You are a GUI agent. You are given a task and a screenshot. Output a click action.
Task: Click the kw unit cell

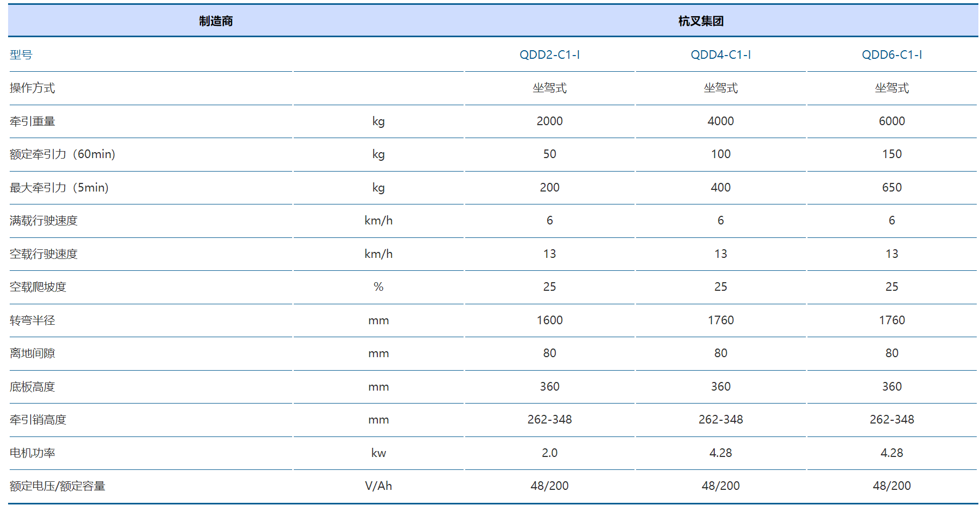(378, 453)
